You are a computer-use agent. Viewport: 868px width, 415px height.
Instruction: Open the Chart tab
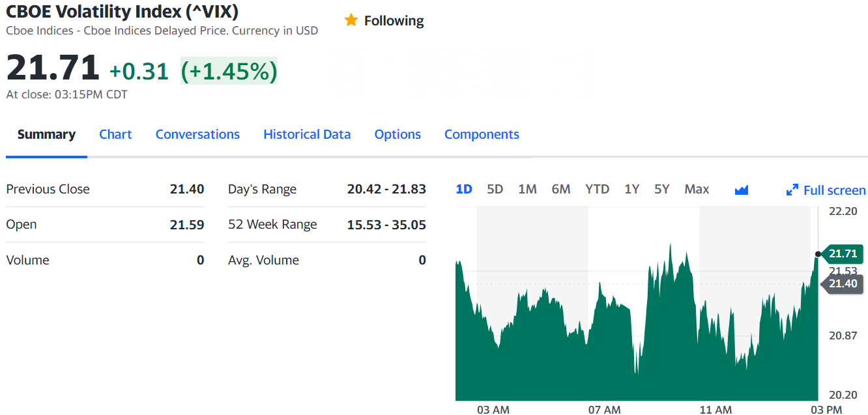pyautogui.click(x=115, y=134)
